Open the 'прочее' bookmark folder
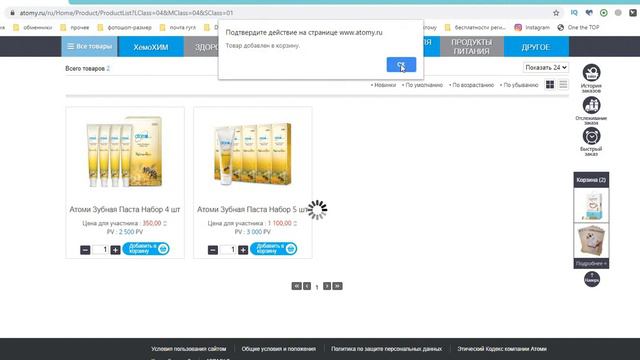 [x=75, y=27]
